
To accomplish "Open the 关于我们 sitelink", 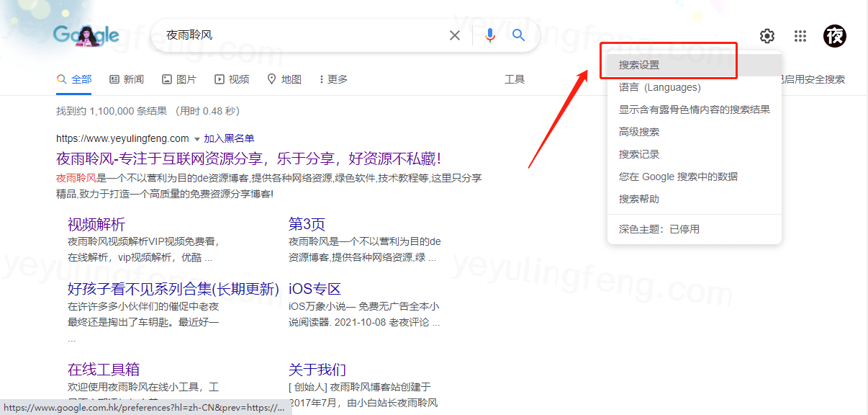I will click(317, 370).
